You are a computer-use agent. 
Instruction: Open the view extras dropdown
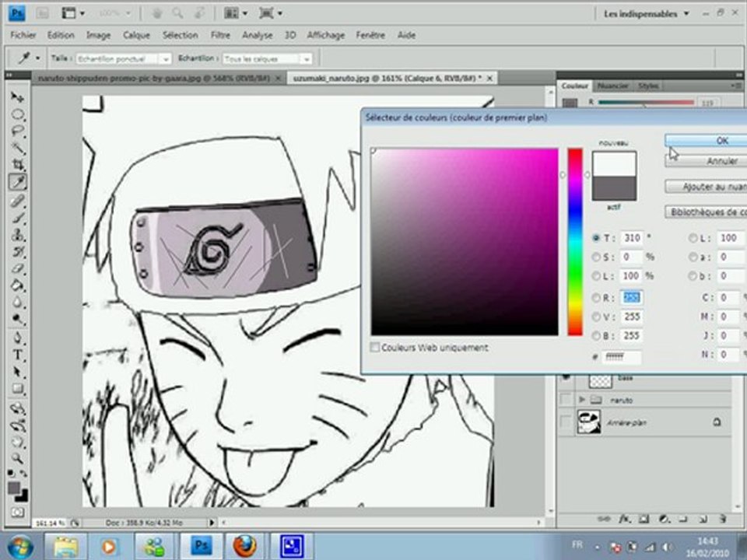pos(74,13)
